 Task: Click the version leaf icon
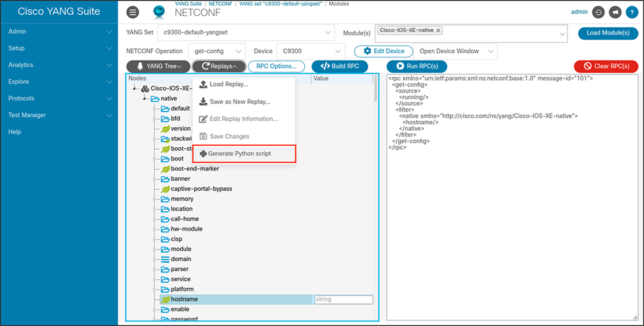click(x=165, y=129)
